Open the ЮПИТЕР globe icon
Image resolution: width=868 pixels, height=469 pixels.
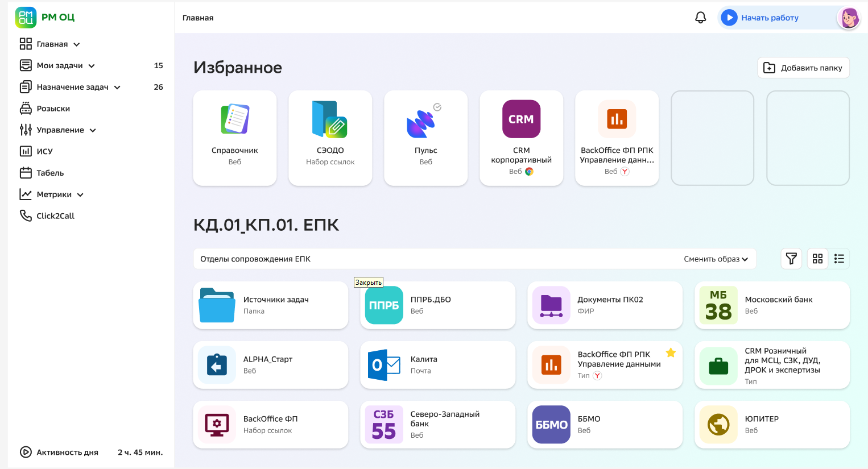(718, 425)
